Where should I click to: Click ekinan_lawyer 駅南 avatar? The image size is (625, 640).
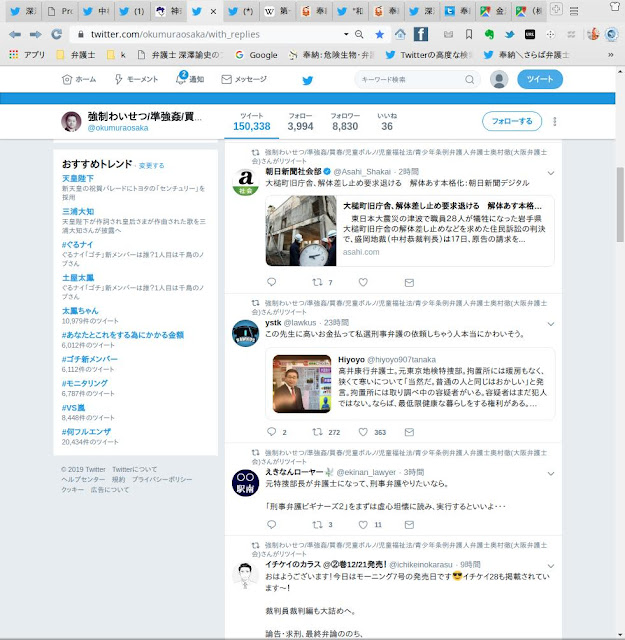click(245, 483)
